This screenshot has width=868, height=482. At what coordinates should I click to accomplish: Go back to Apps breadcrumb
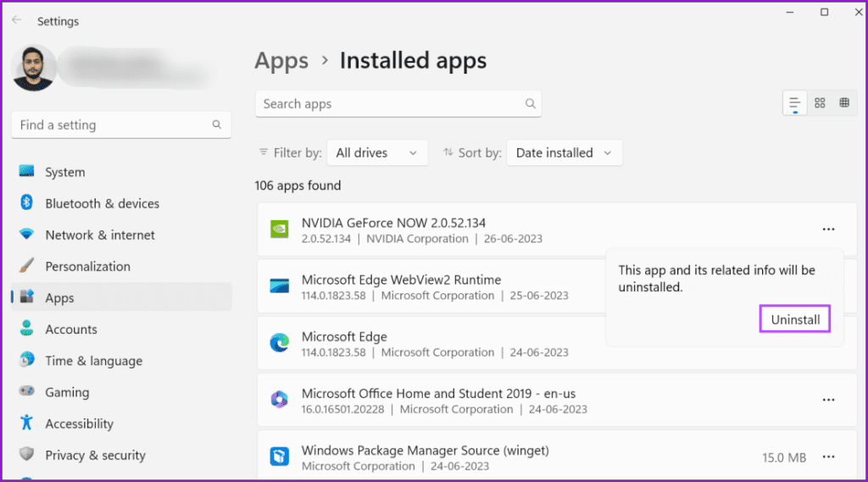[x=281, y=60]
